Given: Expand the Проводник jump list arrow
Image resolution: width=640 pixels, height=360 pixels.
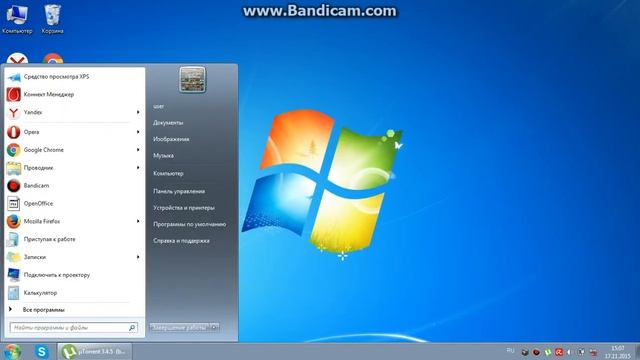Looking at the screenshot, I should click(138, 168).
